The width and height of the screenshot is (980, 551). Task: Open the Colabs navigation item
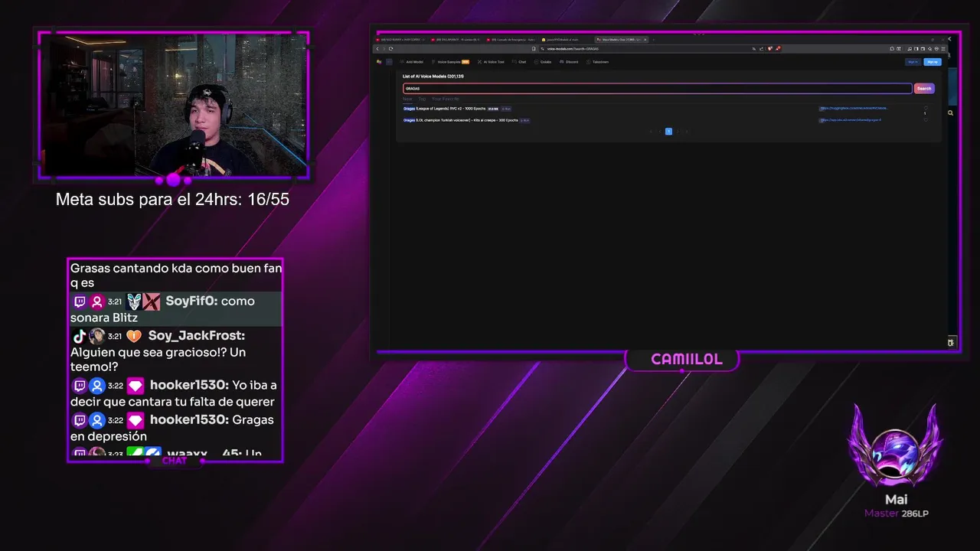pos(543,62)
